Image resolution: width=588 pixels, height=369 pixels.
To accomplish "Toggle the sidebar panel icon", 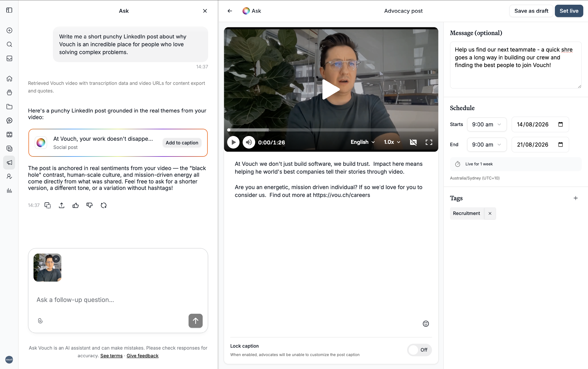I will tap(9, 10).
